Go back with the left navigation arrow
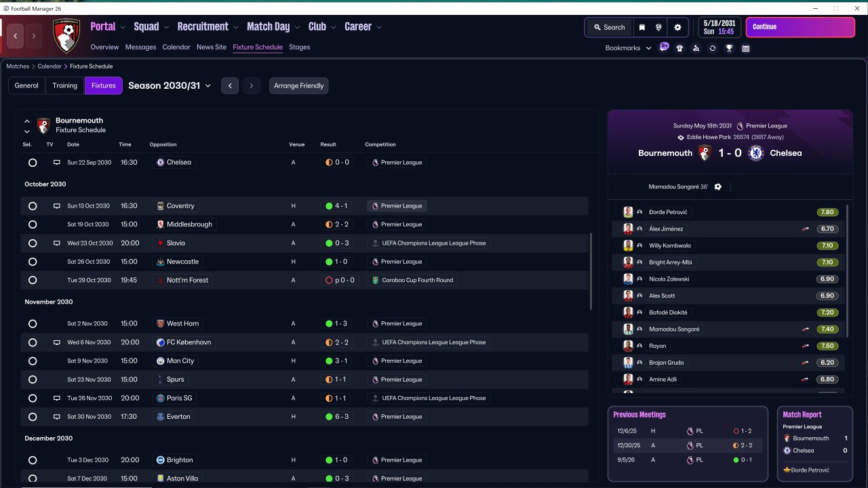The image size is (868, 488). click(x=15, y=35)
